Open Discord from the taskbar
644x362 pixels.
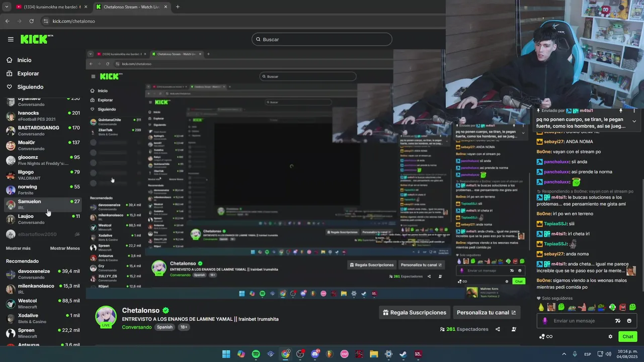[x=315, y=354]
